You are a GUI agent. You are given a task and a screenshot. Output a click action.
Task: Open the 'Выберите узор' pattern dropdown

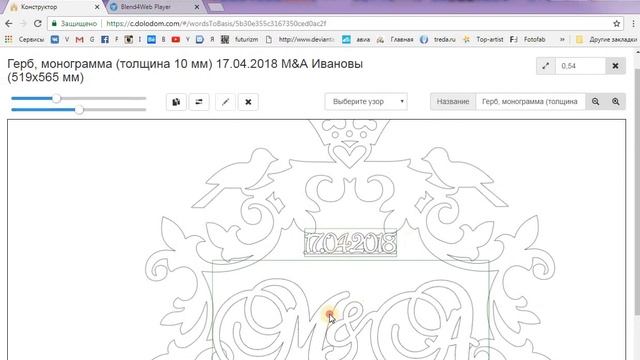click(x=366, y=102)
